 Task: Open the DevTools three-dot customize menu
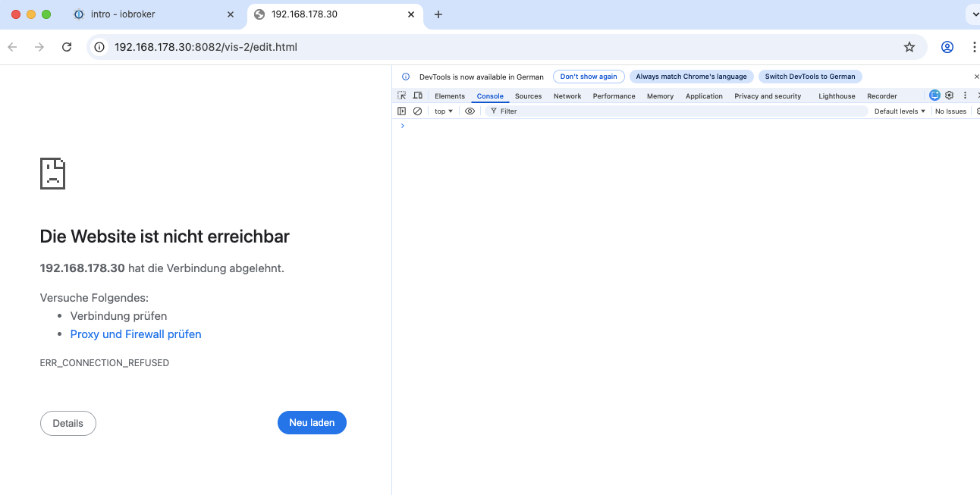965,96
